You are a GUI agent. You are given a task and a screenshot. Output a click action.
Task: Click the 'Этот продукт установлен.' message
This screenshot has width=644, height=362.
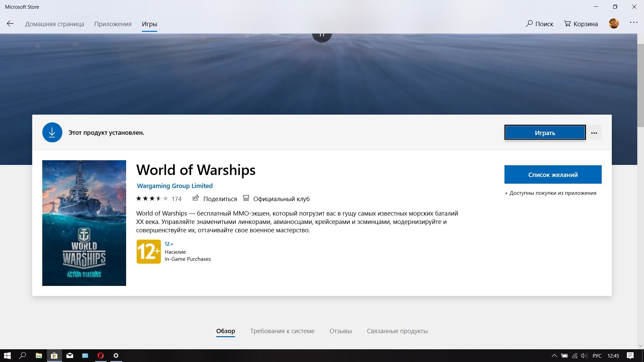tap(106, 133)
